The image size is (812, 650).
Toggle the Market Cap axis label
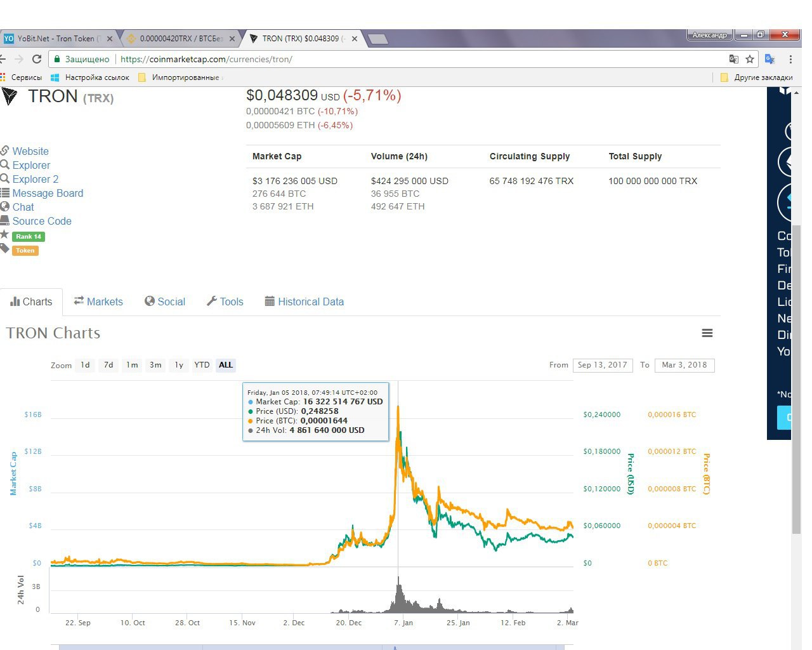click(x=13, y=474)
